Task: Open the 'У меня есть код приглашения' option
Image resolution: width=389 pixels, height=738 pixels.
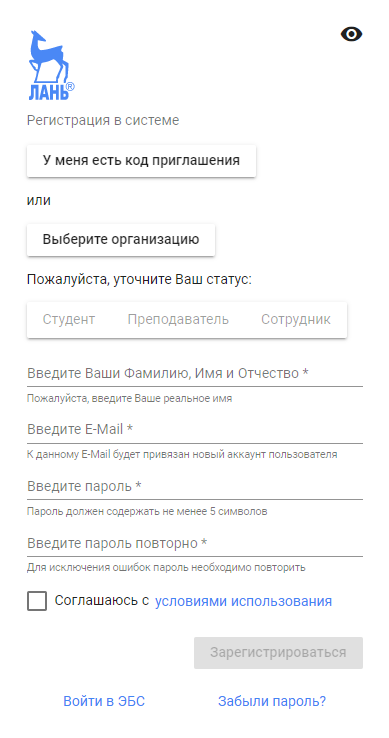Action: (x=141, y=160)
